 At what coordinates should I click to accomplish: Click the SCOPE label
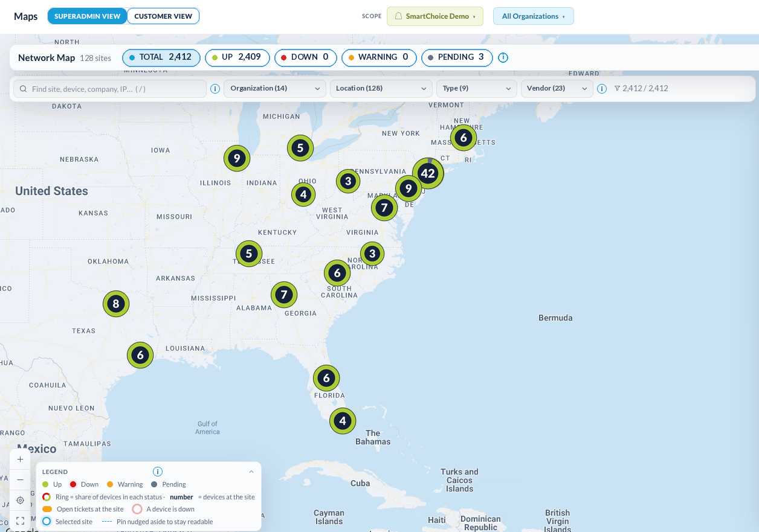(372, 16)
